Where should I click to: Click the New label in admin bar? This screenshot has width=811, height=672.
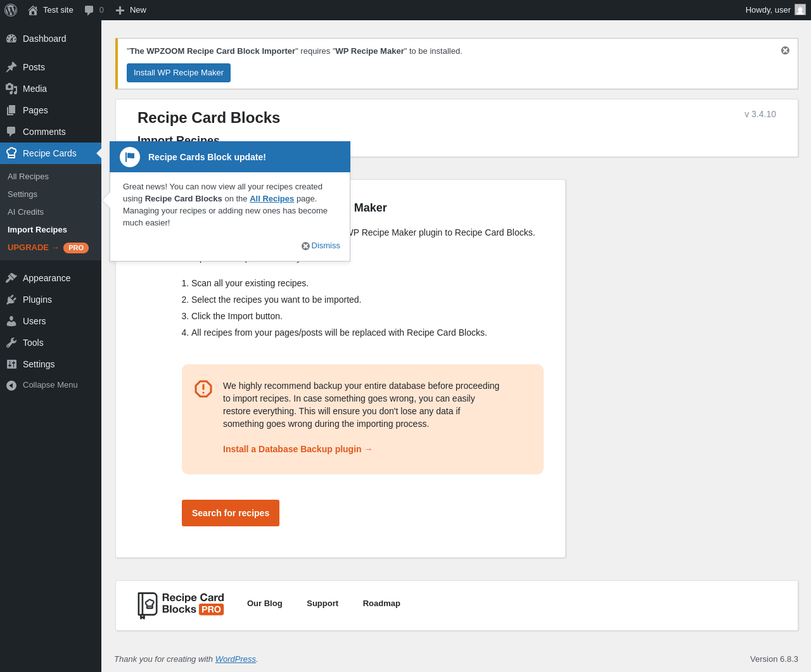[138, 10]
